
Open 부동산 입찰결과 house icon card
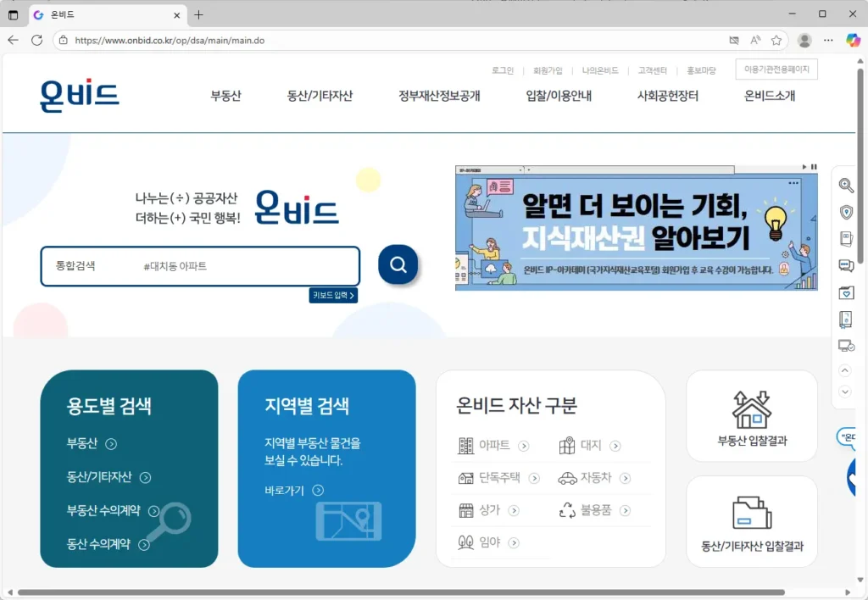(x=752, y=416)
